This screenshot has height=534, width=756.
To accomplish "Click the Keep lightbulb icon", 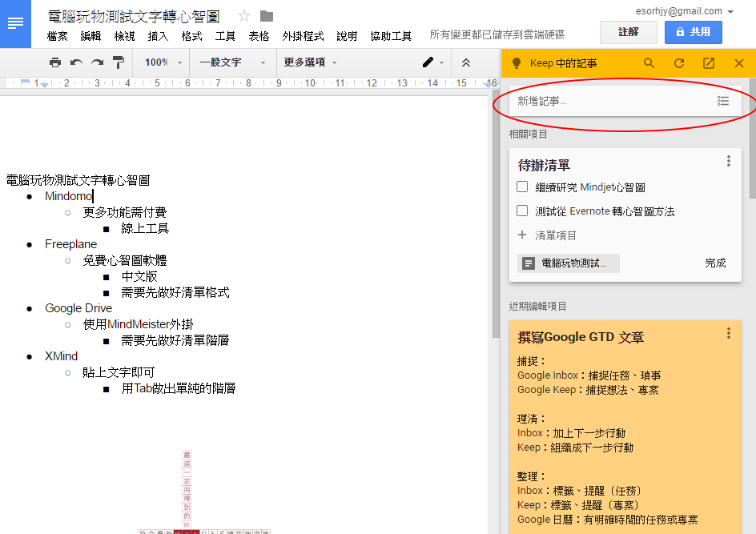I will [517, 63].
